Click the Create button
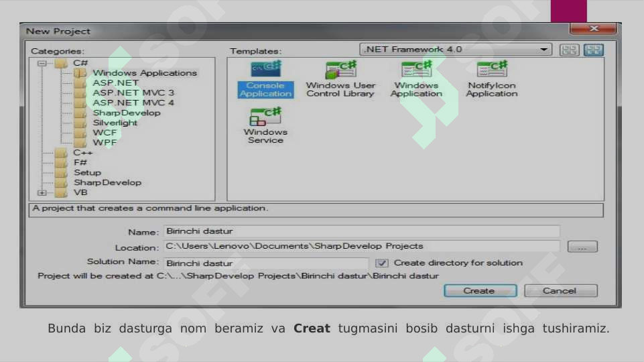The image size is (644, 362). point(480,291)
